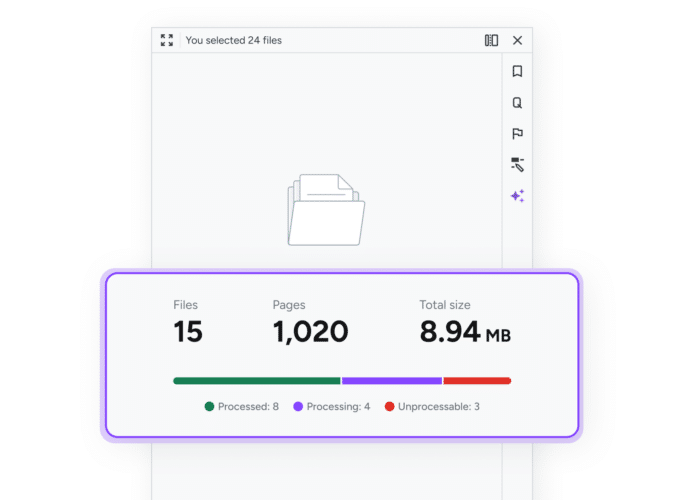Click the expand fullscreen arrows icon
684x500 pixels.
[x=167, y=40]
